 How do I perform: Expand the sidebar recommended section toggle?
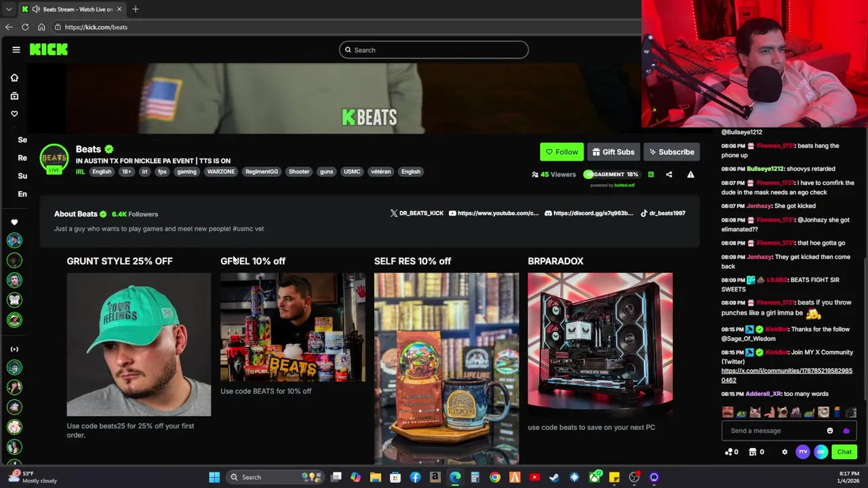(x=14, y=349)
